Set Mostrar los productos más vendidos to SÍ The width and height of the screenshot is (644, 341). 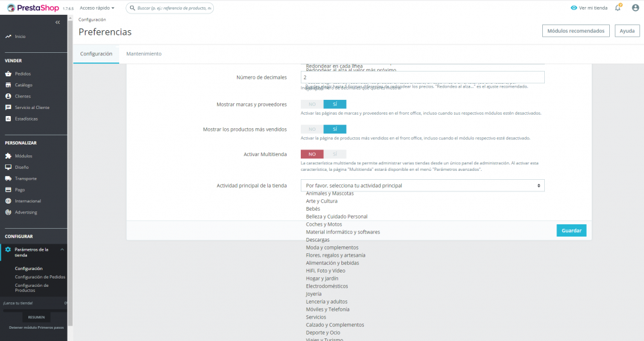tap(335, 129)
